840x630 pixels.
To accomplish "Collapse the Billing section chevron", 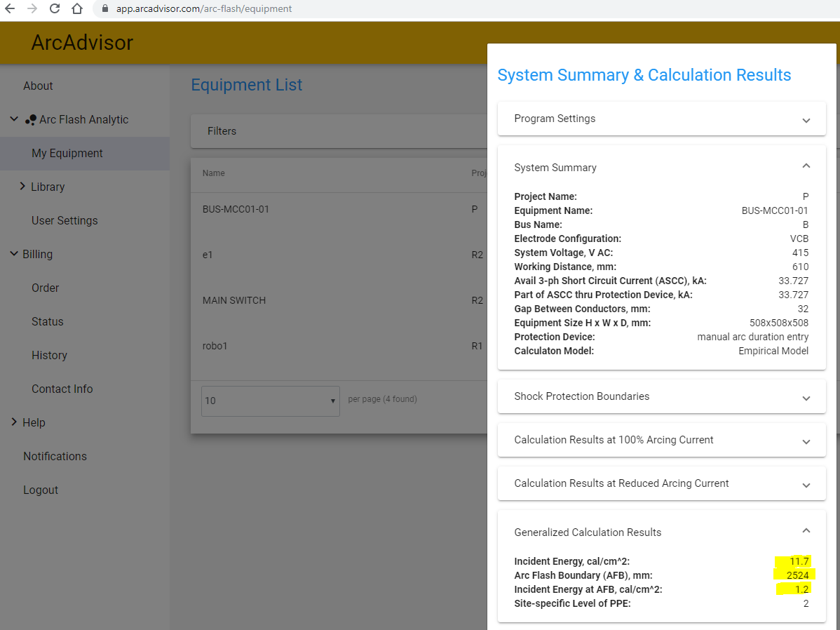I will pos(14,253).
